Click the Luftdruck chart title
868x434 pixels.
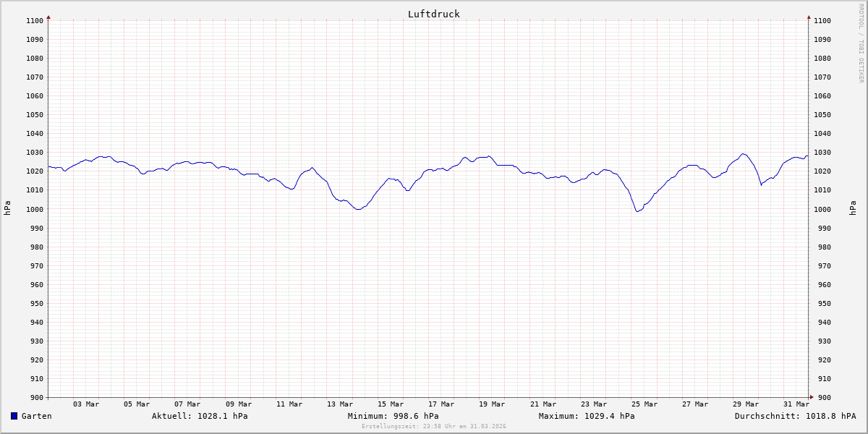(433, 14)
